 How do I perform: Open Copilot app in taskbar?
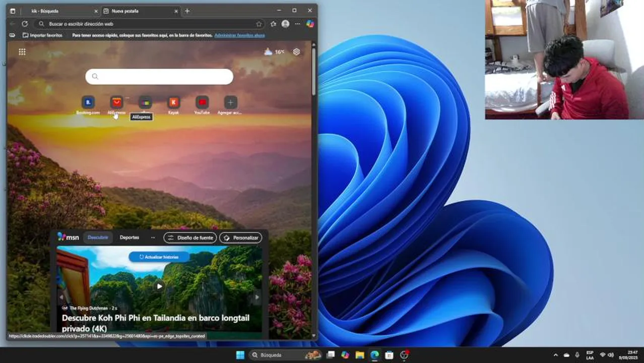pos(345,355)
